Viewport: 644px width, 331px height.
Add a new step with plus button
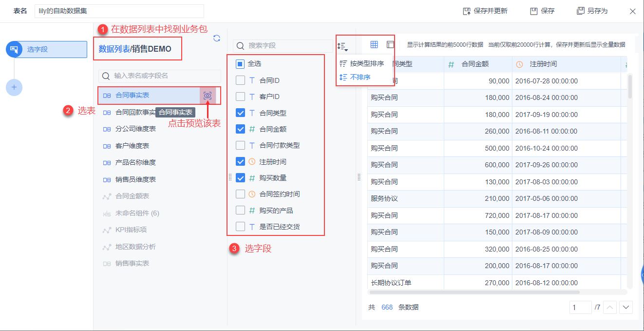point(14,87)
